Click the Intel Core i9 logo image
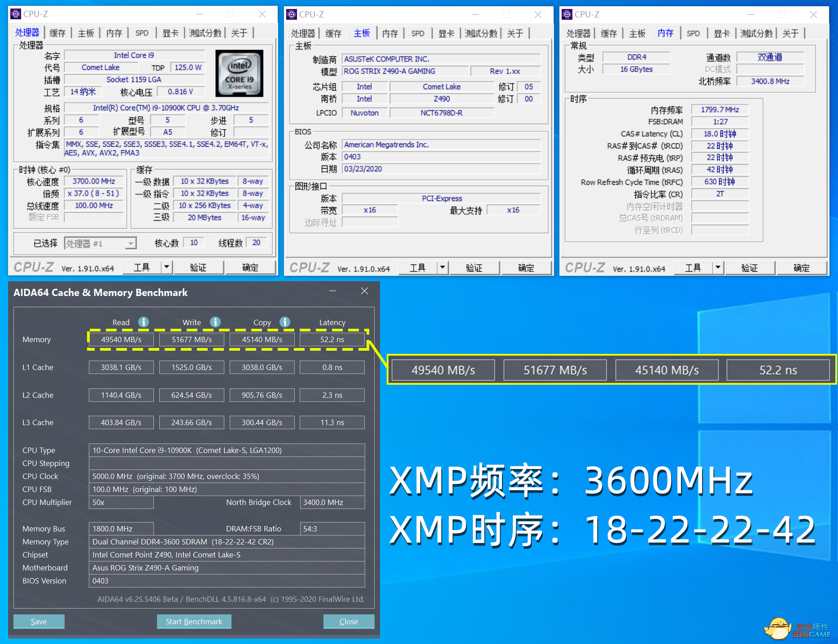This screenshot has height=644, width=838. [x=240, y=73]
